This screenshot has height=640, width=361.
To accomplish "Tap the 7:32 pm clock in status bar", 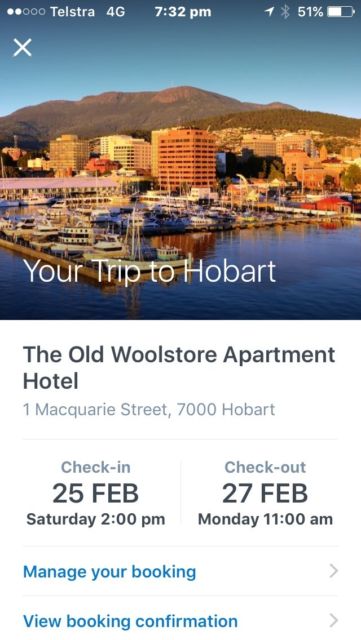I will [183, 12].
